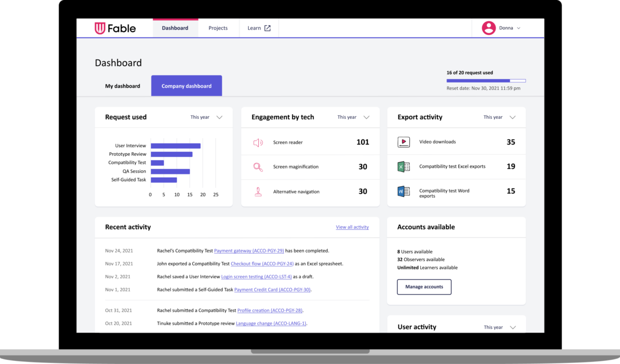The height and width of the screenshot is (364, 620).
Task: Enable the Company dashboard view
Action: coord(186,85)
